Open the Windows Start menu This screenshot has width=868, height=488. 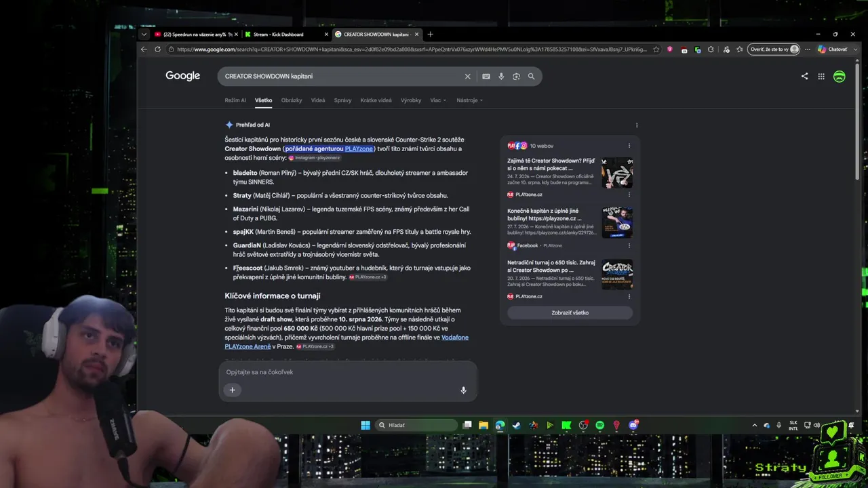pos(366,425)
